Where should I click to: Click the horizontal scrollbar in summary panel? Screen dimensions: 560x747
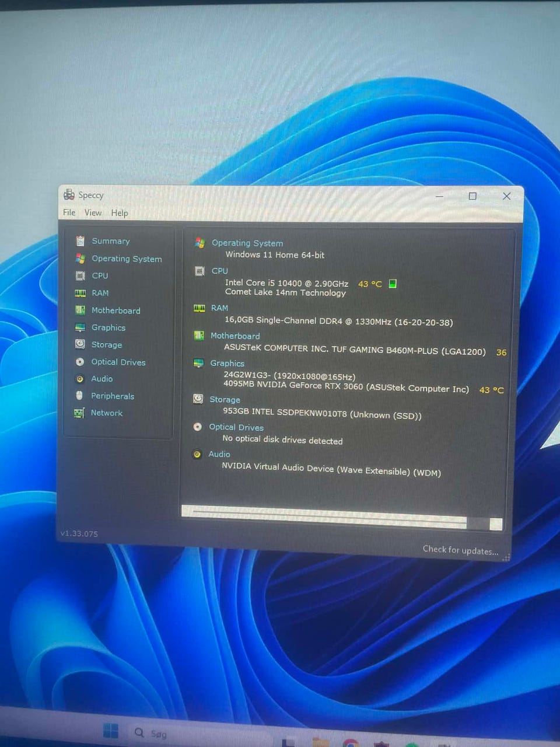point(342,517)
